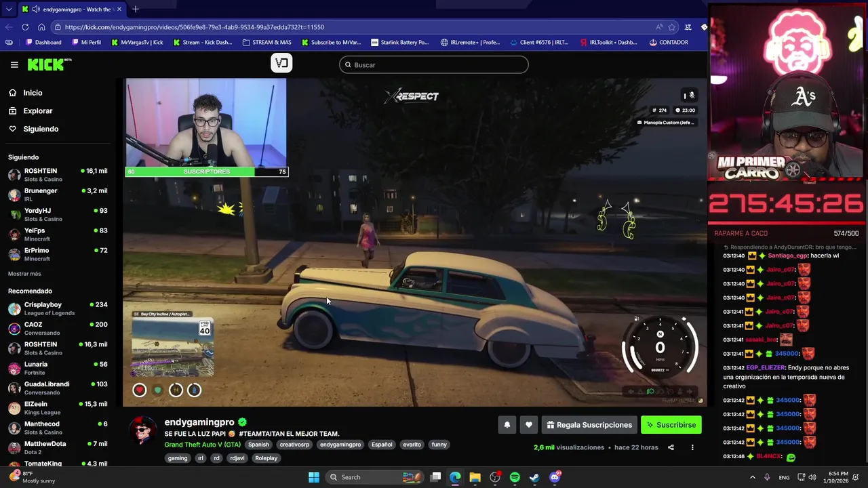Image resolution: width=868 pixels, height=488 pixels.
Task: Open endygamingpro channel name link
Action: tap(199, 422)
